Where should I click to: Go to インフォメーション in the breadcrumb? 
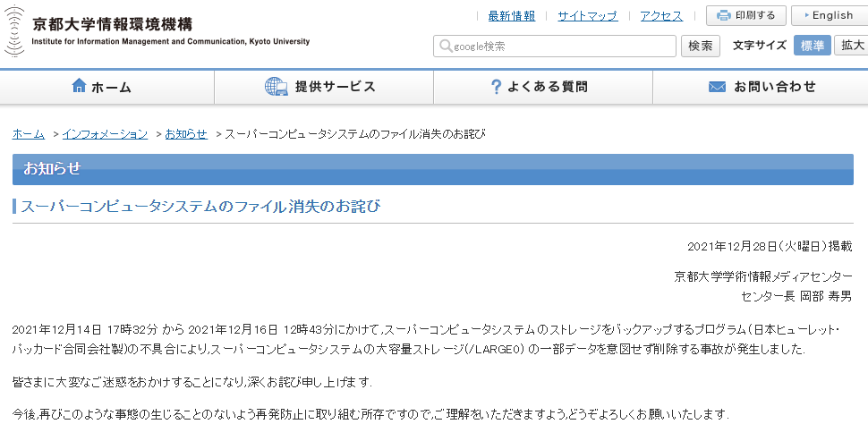pyautogui.click(x=106, y=134)
